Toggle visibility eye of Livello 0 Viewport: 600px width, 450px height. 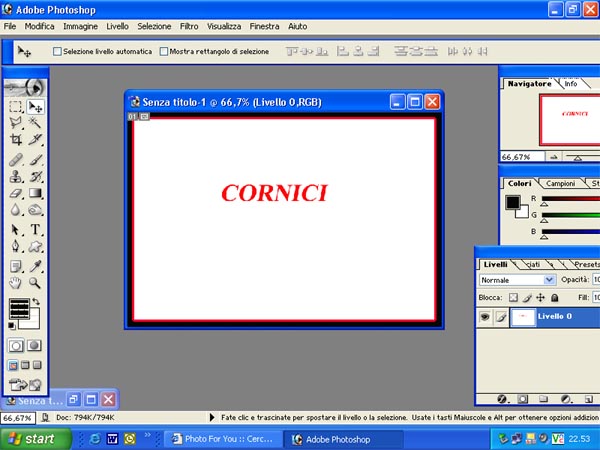485,317
